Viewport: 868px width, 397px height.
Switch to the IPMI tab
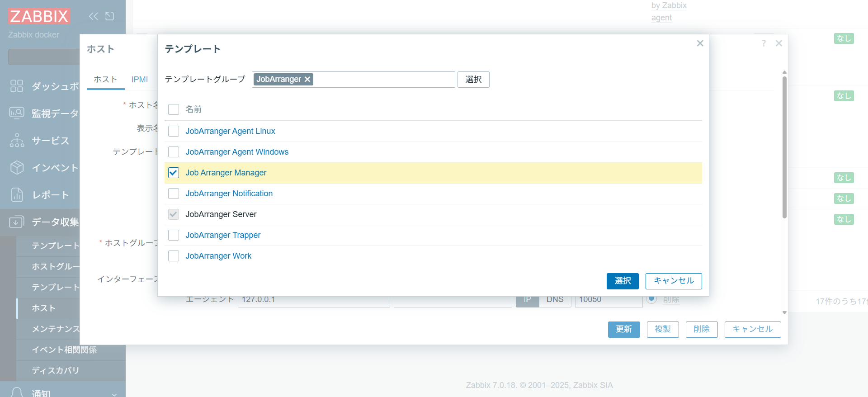pyautogui.click(x=140, y=80)
